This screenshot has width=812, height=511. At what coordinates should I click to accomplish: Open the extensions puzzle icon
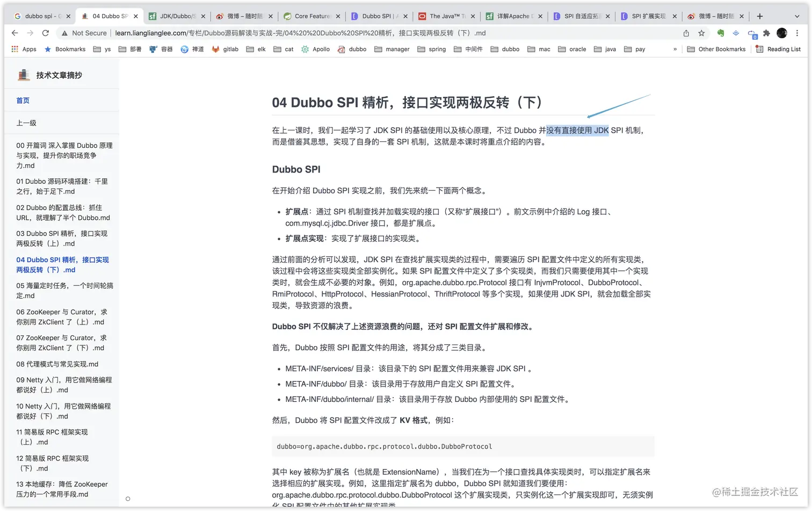[766, 33]
